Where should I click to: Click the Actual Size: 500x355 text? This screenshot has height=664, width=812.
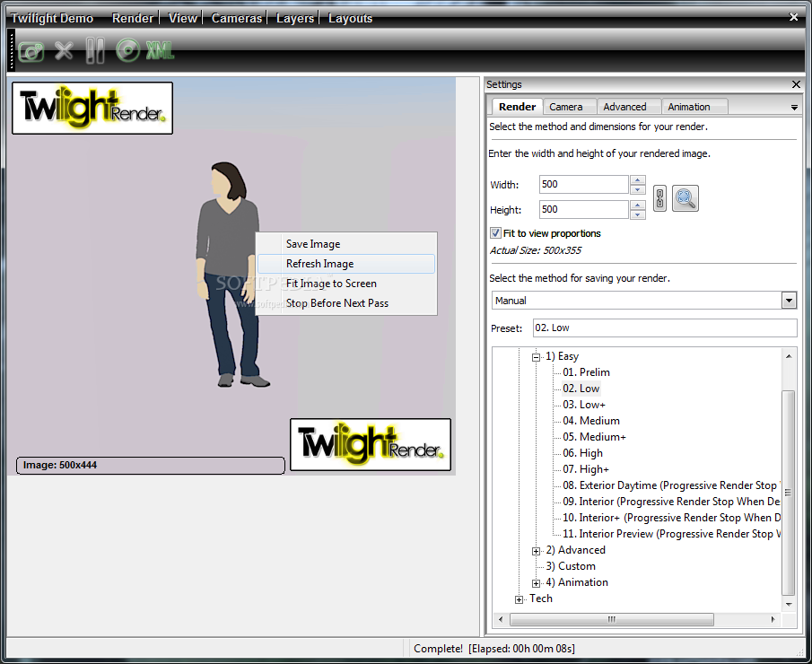[x=536, y=250]
